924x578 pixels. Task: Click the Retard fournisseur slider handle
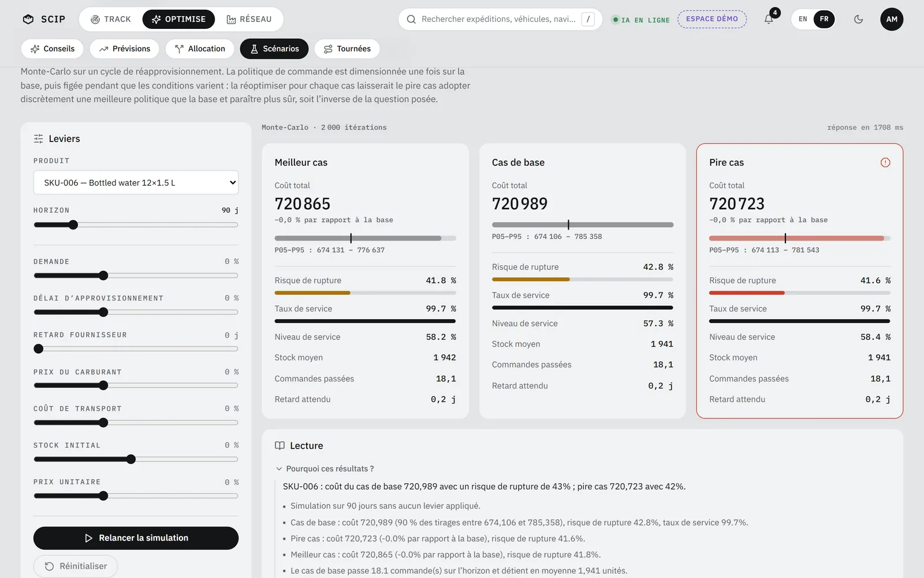click(x=39, y=349)
